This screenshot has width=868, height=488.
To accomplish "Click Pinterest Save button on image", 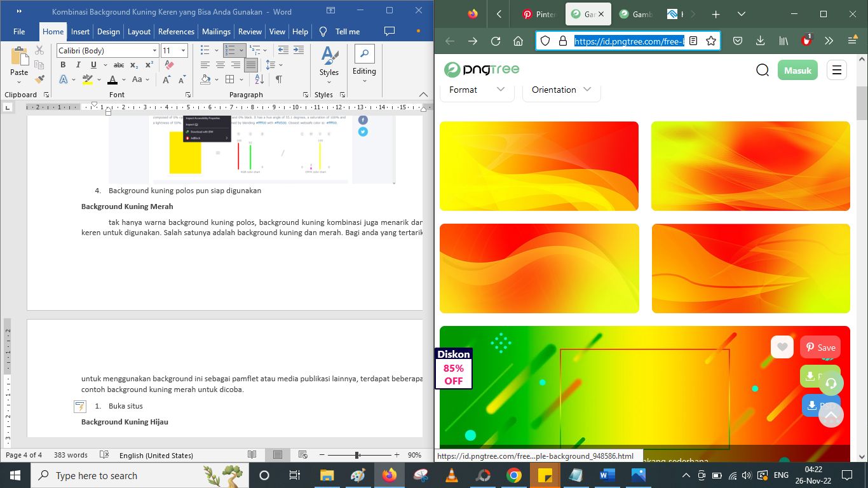I will click(x=820, y=348).
